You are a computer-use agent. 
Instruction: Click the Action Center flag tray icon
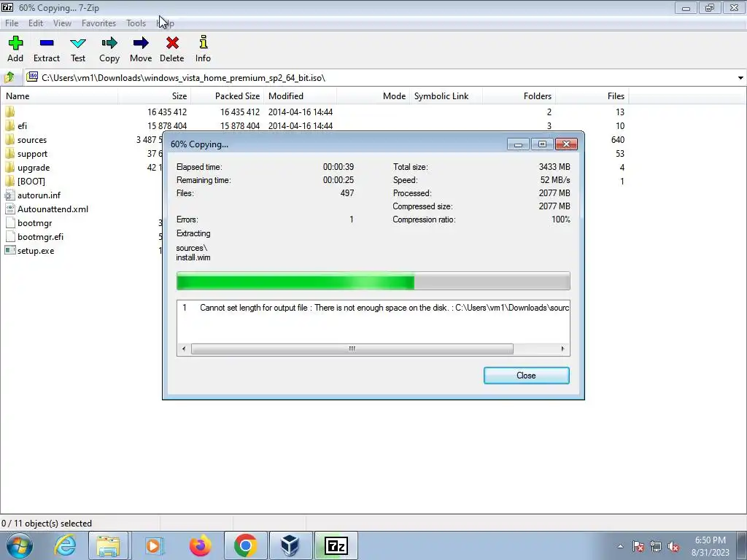638,547
